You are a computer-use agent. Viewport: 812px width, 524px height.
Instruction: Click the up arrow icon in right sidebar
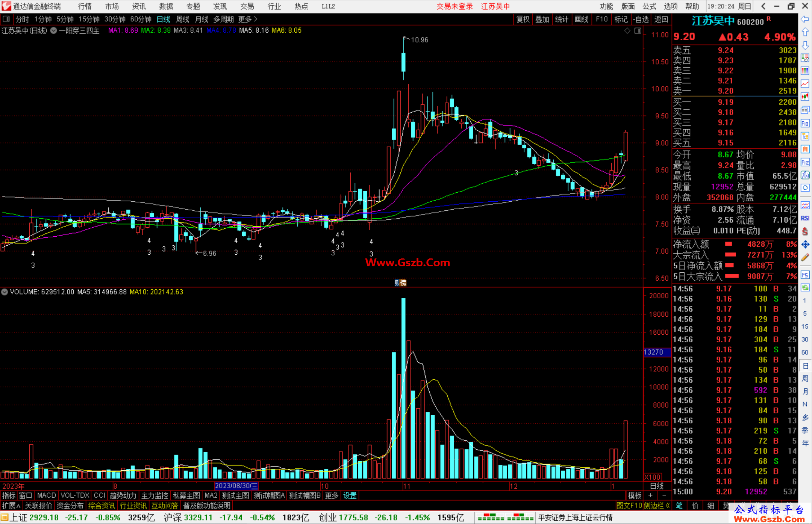[x=805, y=32]
